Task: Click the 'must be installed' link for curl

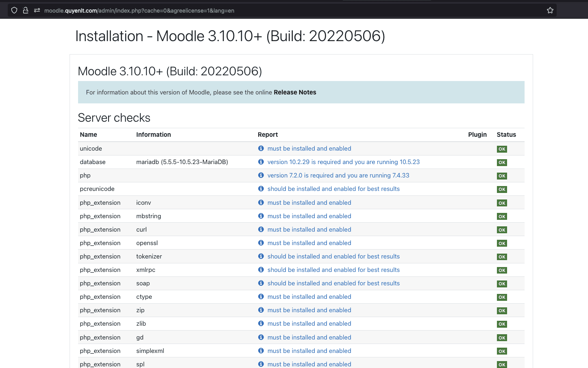Action: point(309,230)
